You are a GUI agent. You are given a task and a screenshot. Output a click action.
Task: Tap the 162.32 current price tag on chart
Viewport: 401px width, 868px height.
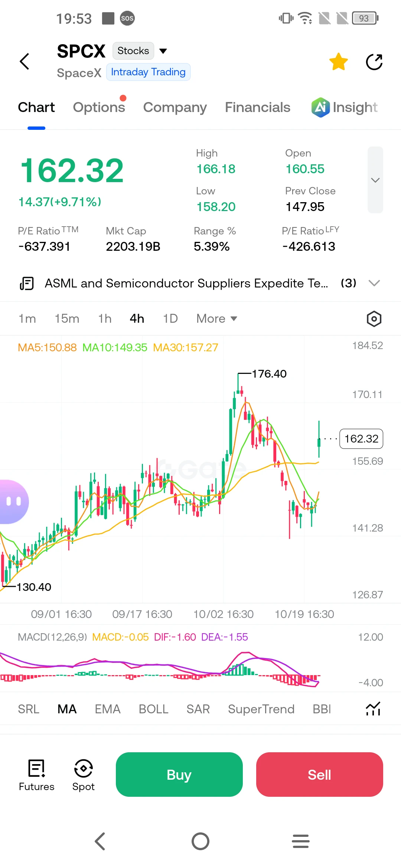click(361, 439)
